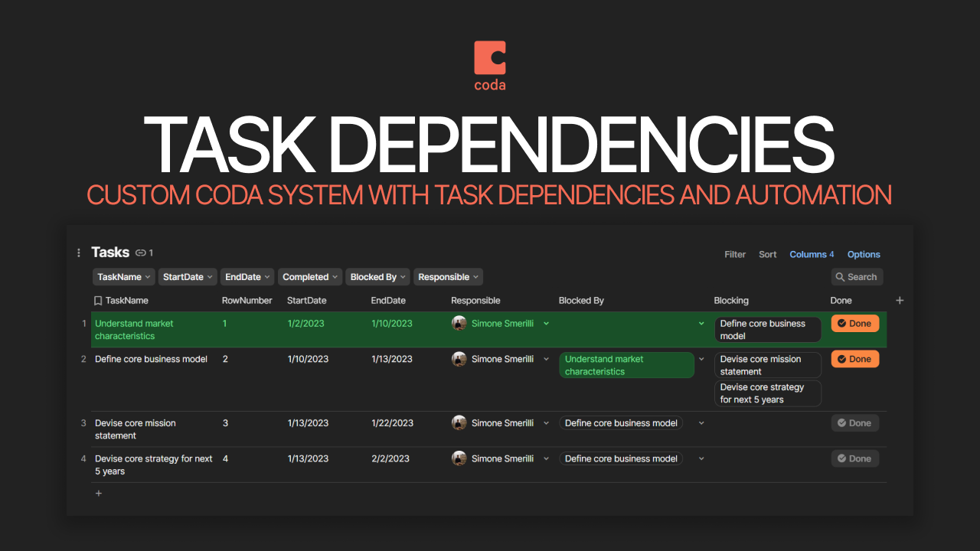Click the Blocked By column header

click(x=581, y=301)
